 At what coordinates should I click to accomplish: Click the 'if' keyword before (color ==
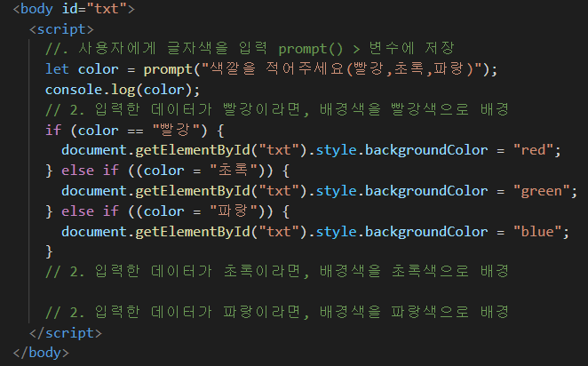(53, 130)
